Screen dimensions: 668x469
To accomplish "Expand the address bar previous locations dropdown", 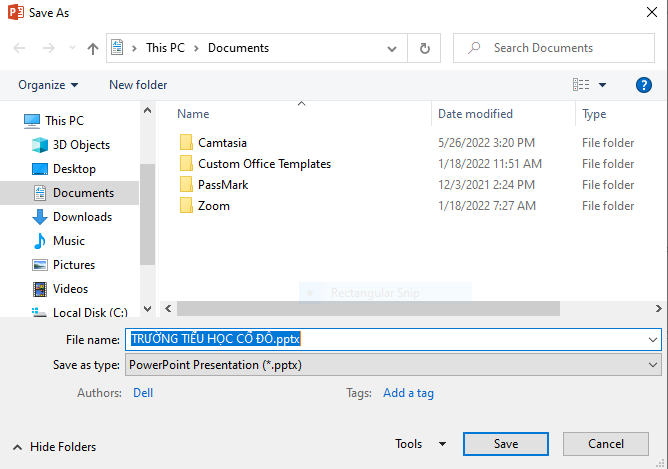I will pos(398,48).
